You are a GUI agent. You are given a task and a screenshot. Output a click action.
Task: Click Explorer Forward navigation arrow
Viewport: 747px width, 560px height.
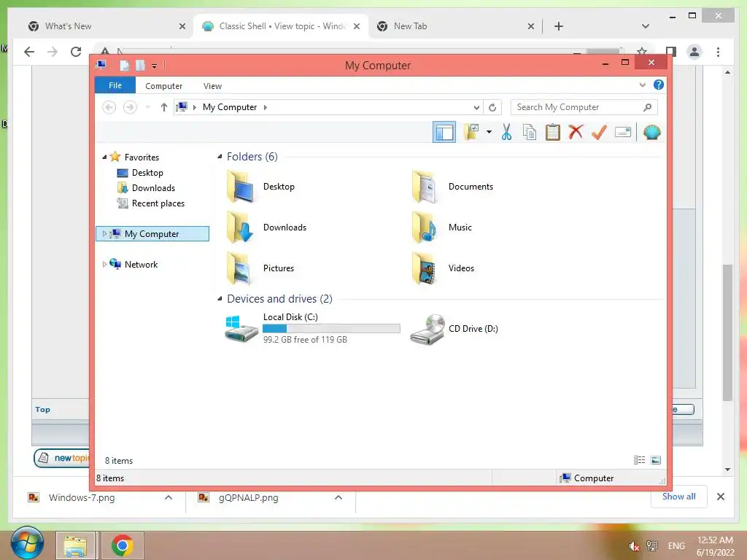point(130,107)
